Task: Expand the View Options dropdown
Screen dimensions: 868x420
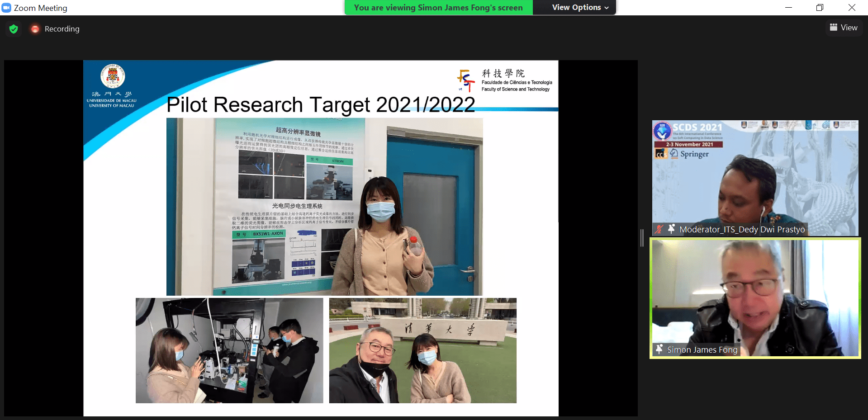Action: click(x=580, y=8)
